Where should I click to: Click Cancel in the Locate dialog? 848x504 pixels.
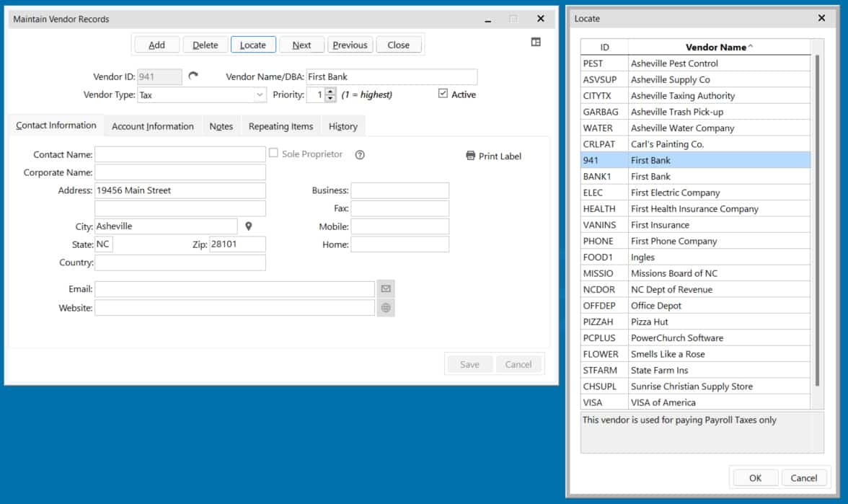(x=803, y=478)
